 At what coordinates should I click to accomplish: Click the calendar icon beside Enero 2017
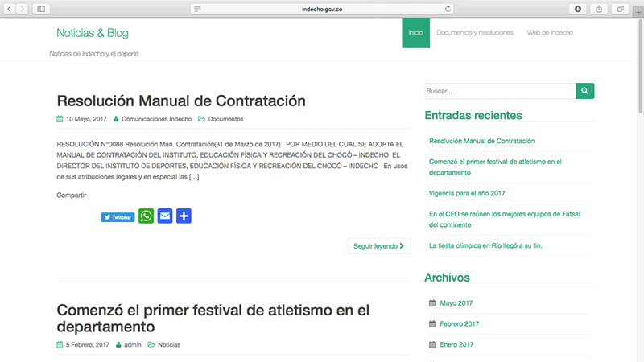pyautogui.click(x=432, y=344)
